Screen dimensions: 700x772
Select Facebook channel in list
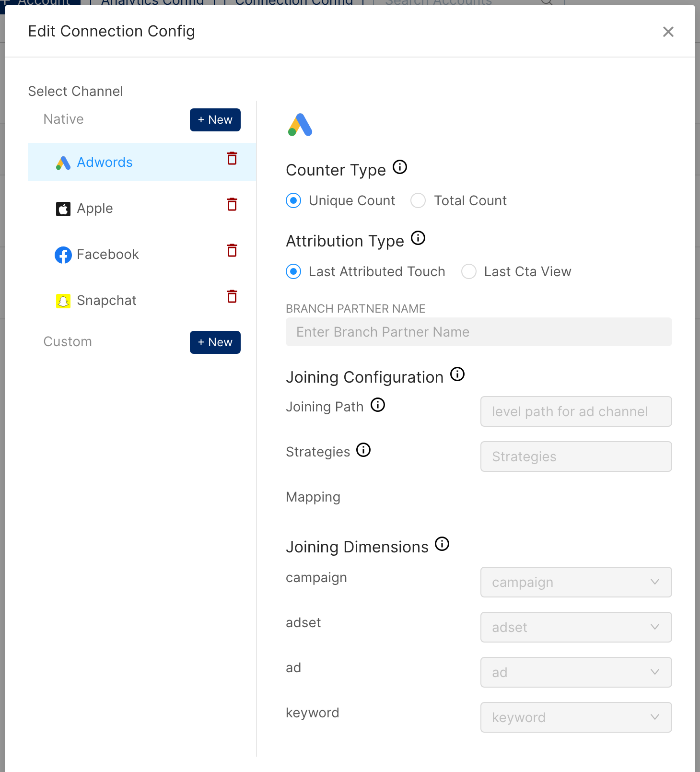pos(142,254)
